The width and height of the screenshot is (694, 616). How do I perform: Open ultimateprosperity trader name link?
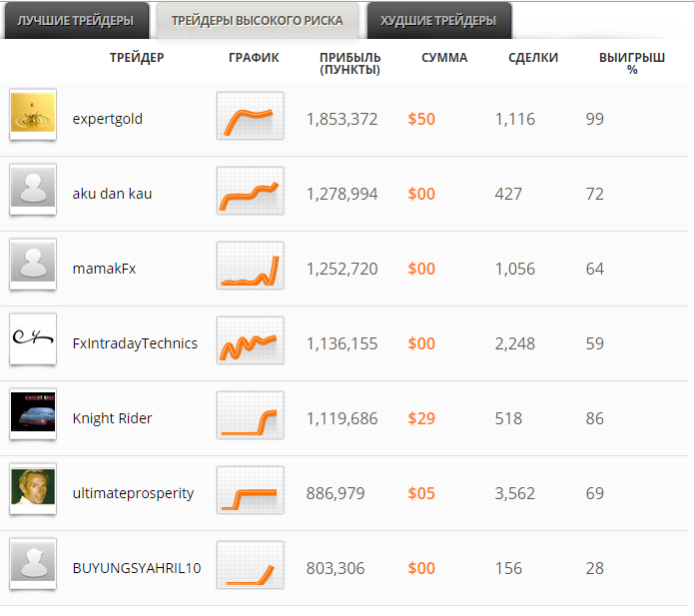point(133,493)
